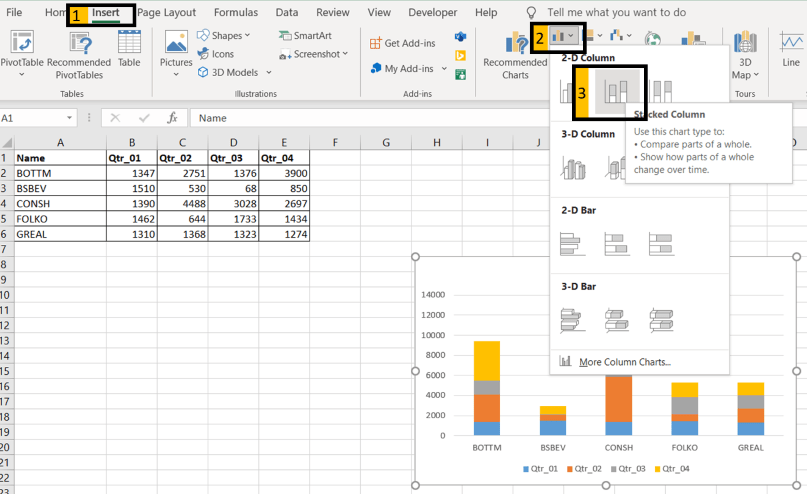Insert a SmartArt graphic

pos(305,36)
